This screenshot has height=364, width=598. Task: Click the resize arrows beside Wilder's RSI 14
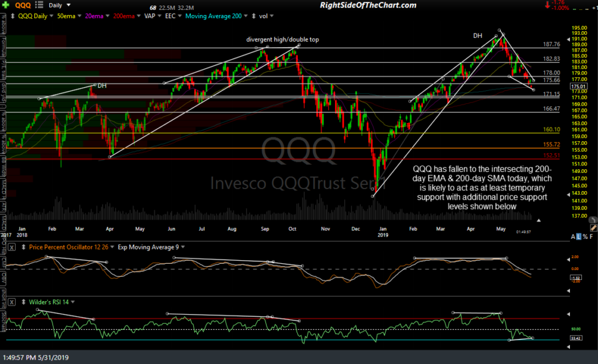click(23, 302)
